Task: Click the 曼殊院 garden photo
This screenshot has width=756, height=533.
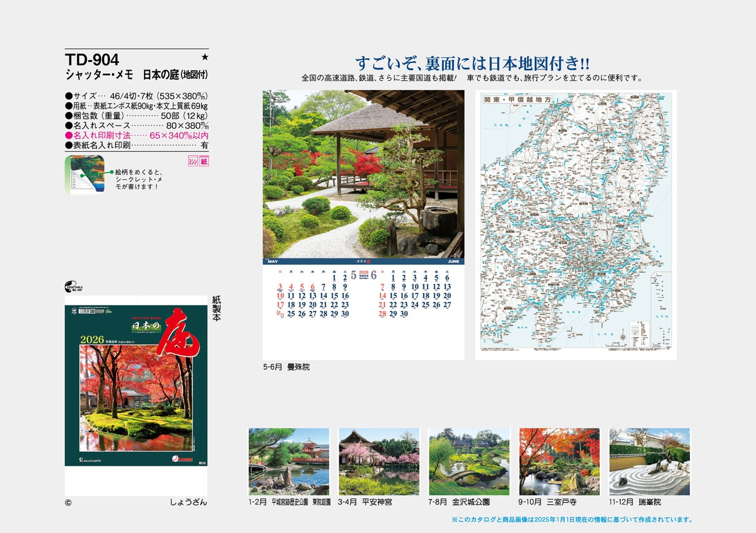Action: [x=363, y=174]
